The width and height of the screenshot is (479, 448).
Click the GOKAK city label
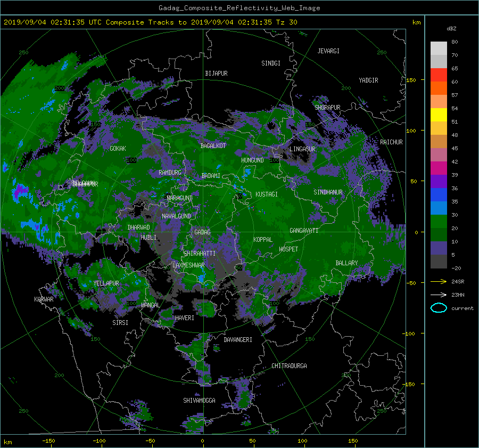[x=118, y=148]
